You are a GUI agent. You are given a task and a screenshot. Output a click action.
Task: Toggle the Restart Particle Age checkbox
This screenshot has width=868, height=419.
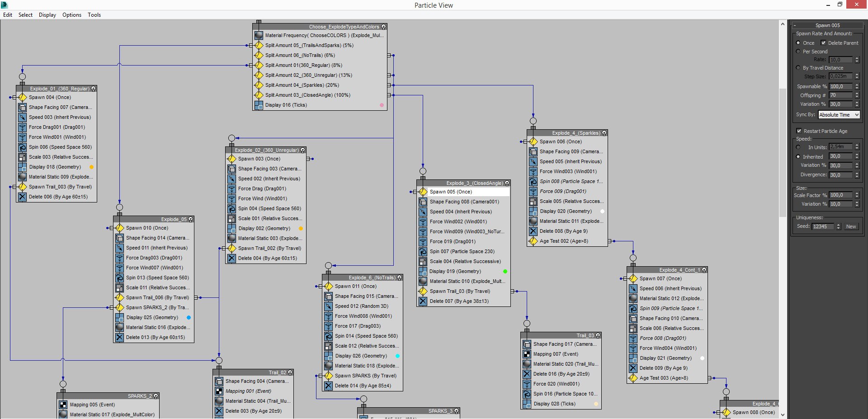click(x=799, y=131)
